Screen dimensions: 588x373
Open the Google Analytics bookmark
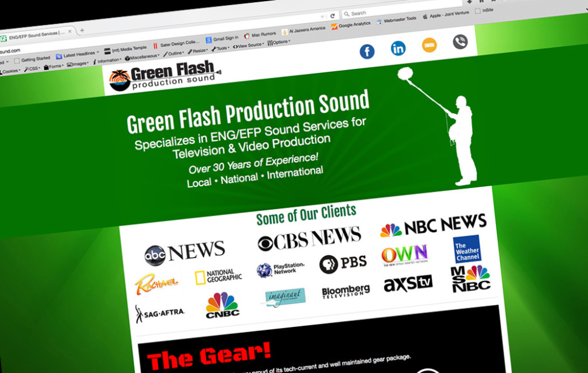351,25
